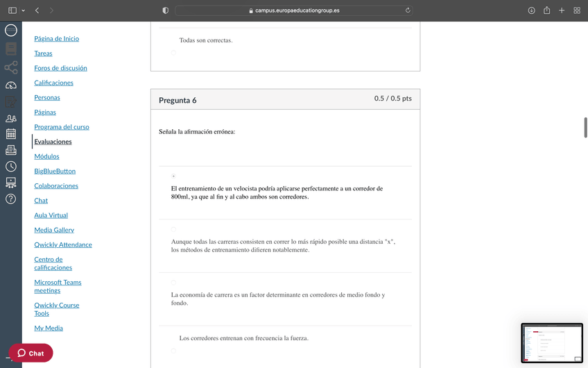Open a new tab with plus icon
Screen dimensions: 588x368
pos(562,10)
